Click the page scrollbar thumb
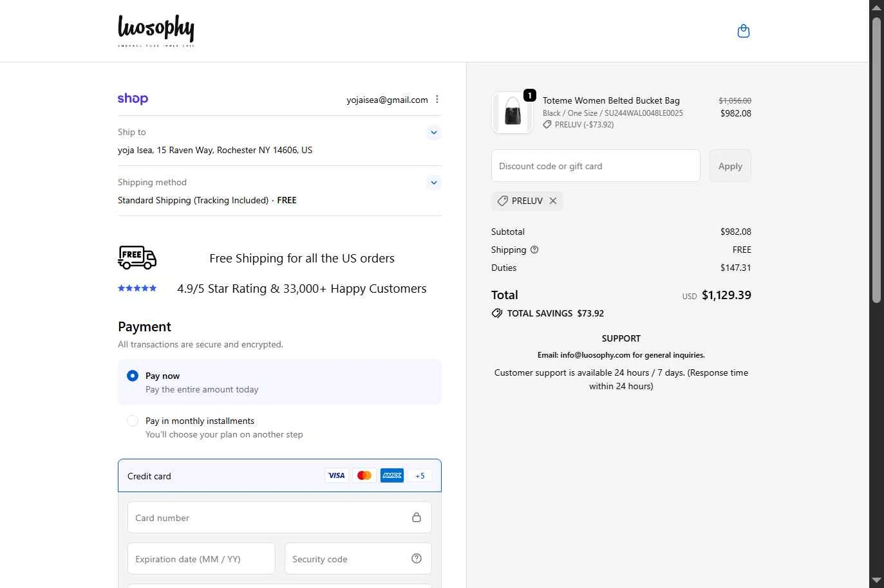 coord(876,160)
